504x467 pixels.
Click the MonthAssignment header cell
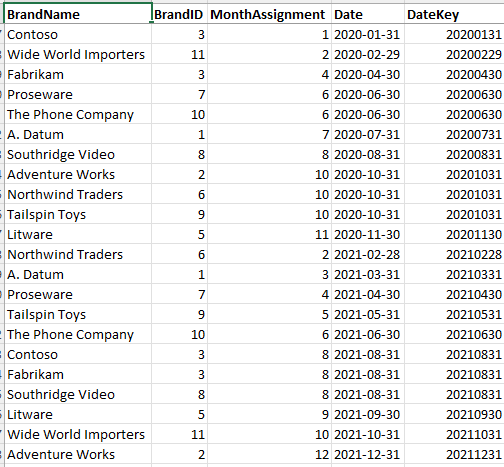(x=269, y=14)
